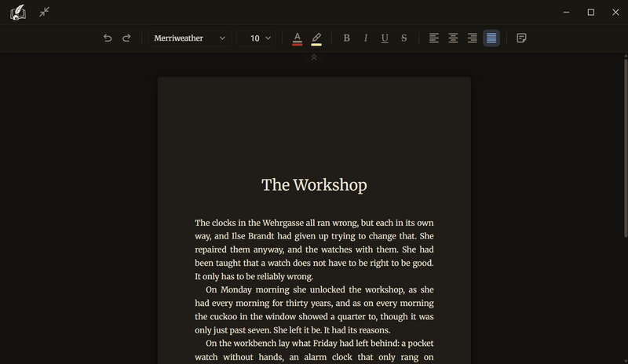Turn off justified text alignment
The height and width of the screenshot is (364, 628).
pyautogui.click(x=491, y=38)
